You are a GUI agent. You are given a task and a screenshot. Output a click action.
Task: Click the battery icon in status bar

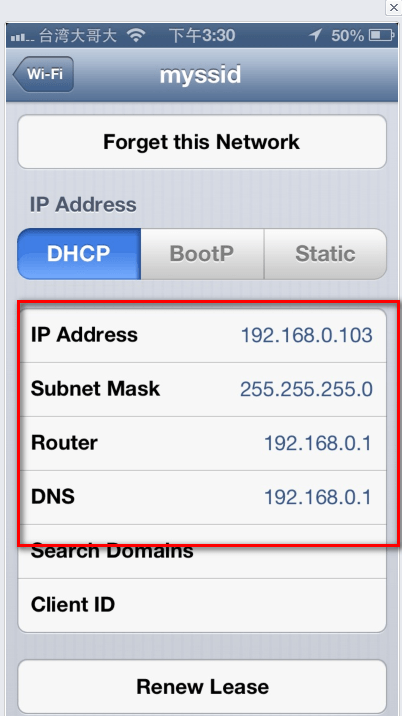[x=381, y=35]
